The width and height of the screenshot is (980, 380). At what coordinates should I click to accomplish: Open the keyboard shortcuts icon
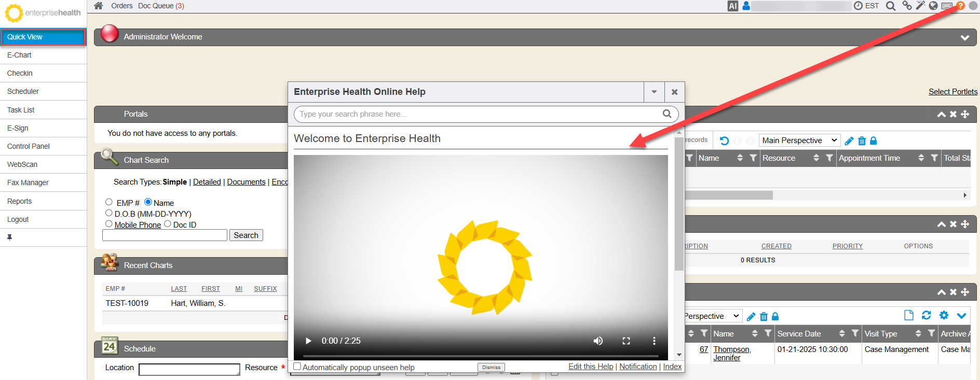pos(947,6)
